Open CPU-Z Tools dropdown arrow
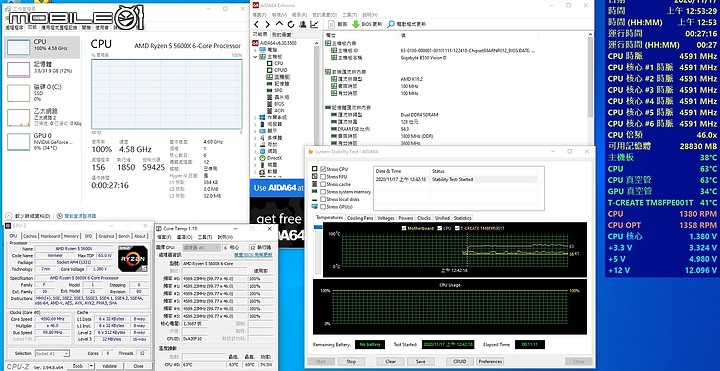 (91, 366)
